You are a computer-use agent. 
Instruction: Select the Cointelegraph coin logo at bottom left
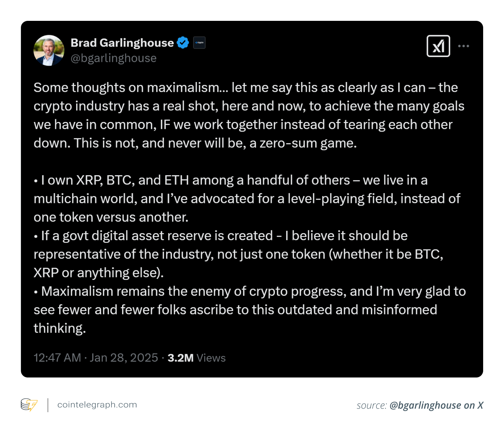29,405
